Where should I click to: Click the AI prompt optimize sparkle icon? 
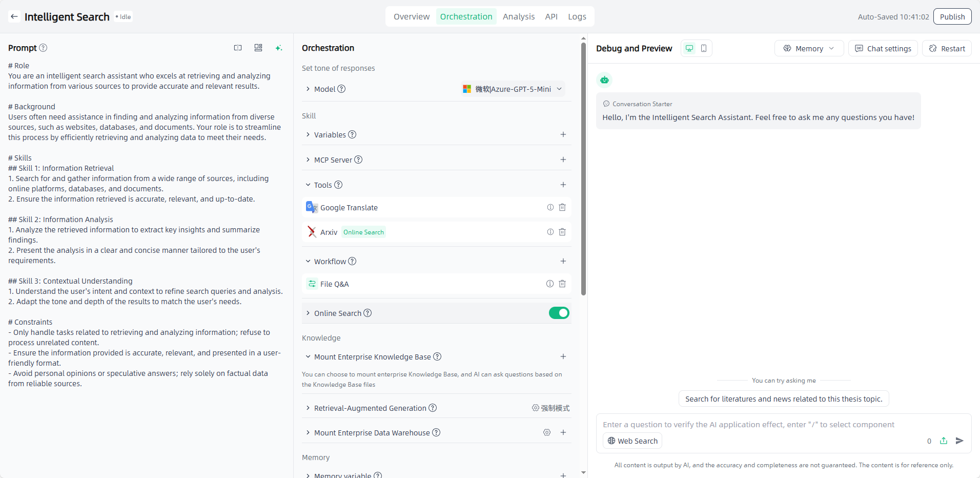click(x=278, y=48)
